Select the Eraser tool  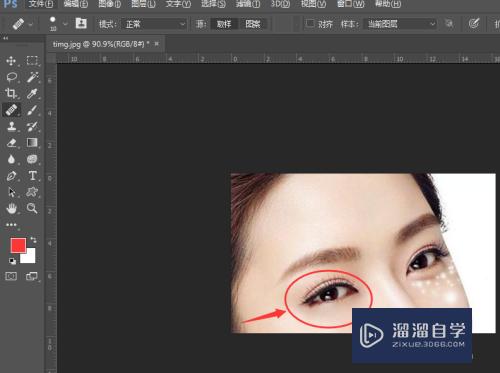[12, 143]
